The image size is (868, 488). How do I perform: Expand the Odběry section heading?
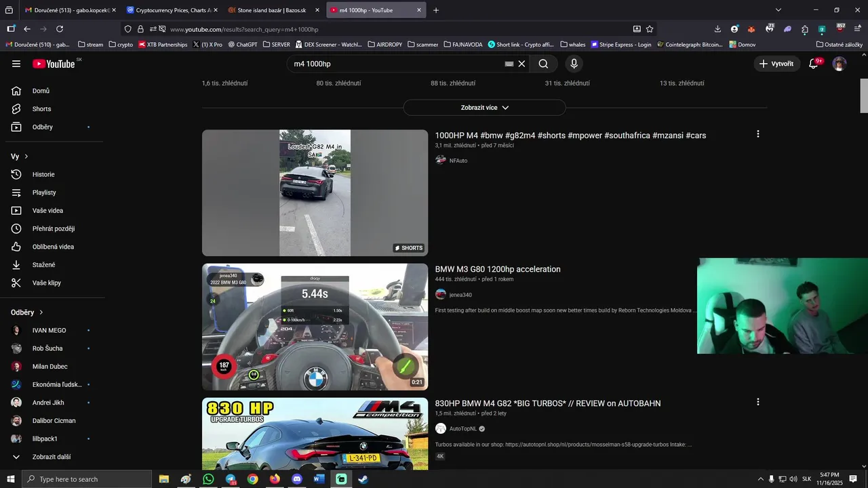click(x=27, y=312)
